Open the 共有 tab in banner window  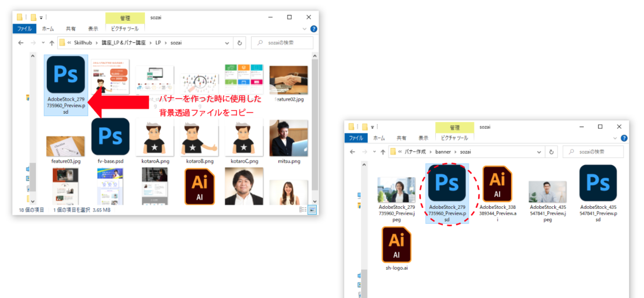pos(401,138)
